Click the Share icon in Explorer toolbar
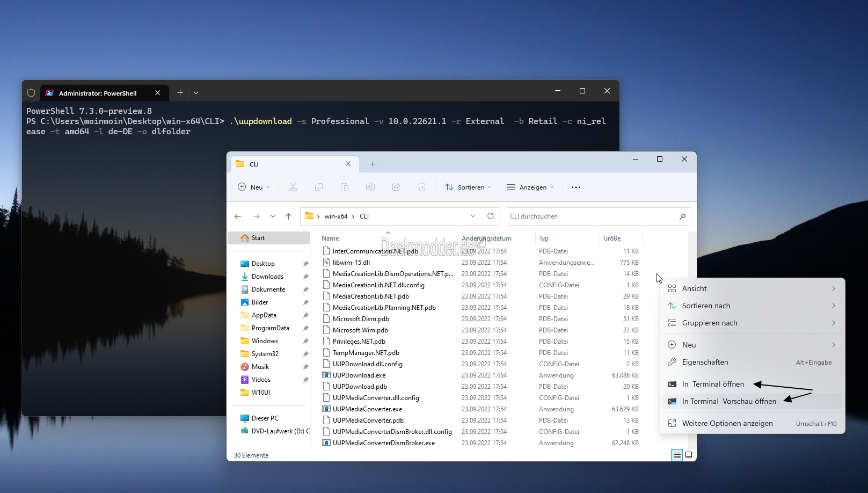Viewport: 868px width, 493px height. click(x=396, y=187)
